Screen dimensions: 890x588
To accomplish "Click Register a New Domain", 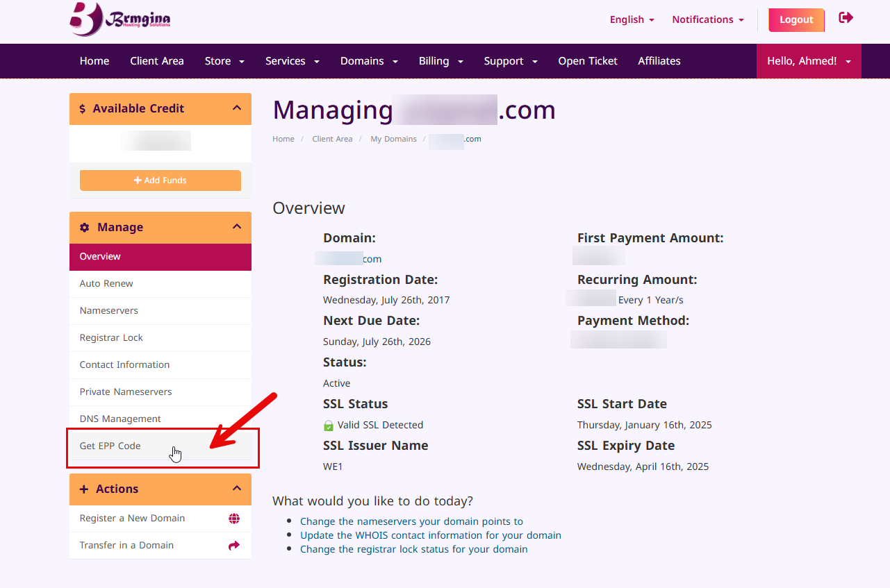I will point(160,519).
